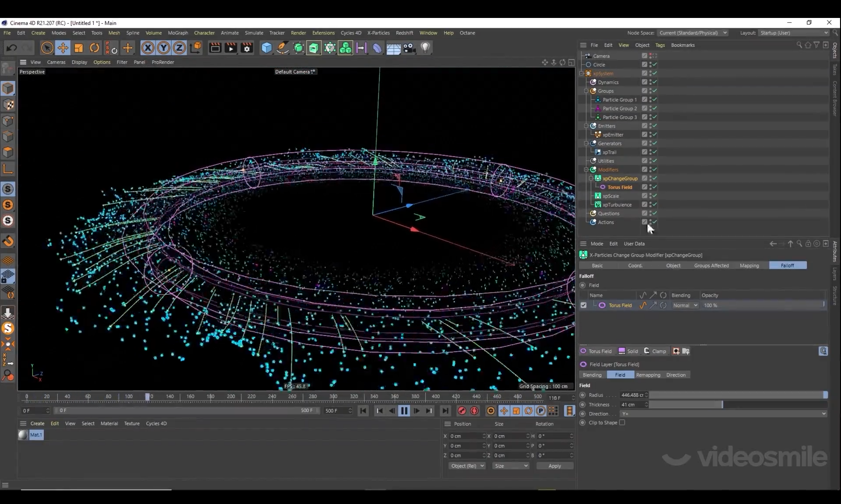Click the Camera object icon
This screenshot has height=504, width=841.
click(x=409, y=48)
